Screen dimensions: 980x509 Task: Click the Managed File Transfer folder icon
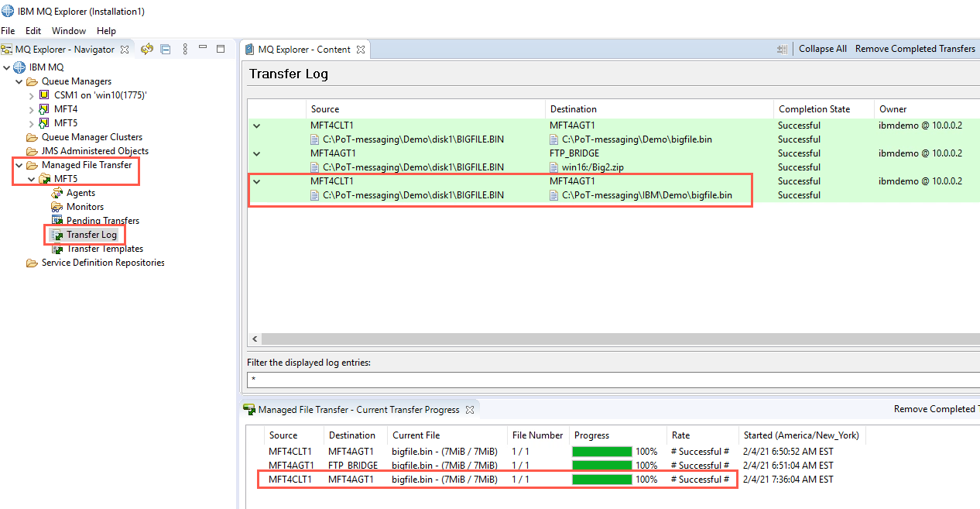pos(32,165)
